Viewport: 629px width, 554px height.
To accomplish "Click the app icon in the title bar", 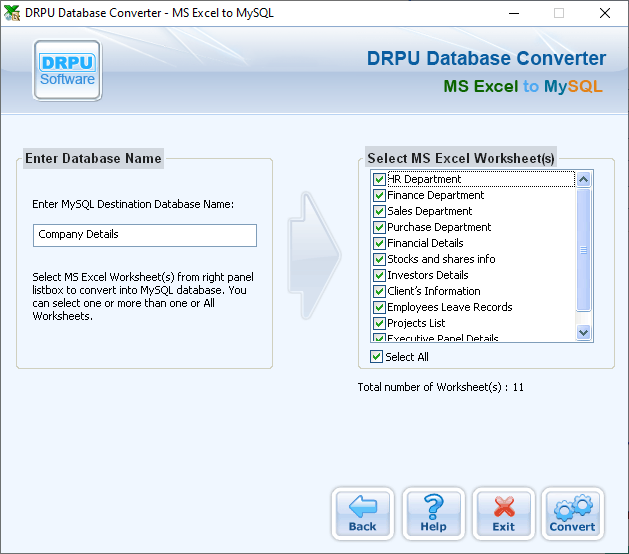I will 12,13.
